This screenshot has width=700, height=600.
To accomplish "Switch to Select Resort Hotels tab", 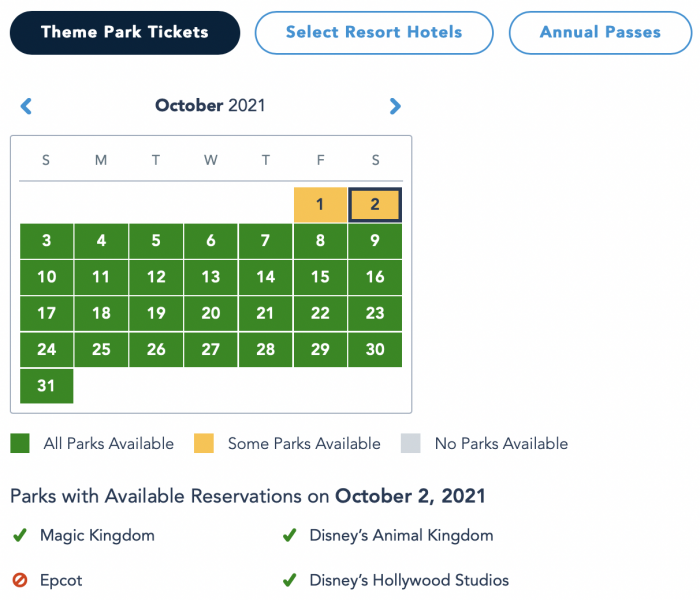I will click(374, 32).
